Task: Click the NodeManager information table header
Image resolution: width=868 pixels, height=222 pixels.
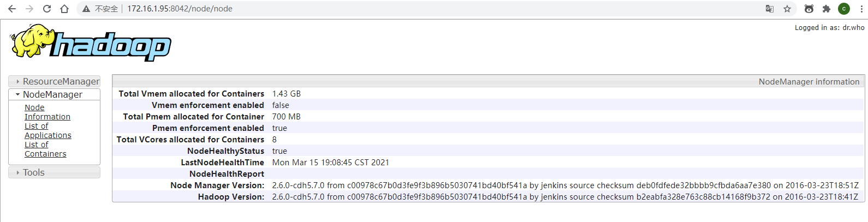Action: [808, 82]
